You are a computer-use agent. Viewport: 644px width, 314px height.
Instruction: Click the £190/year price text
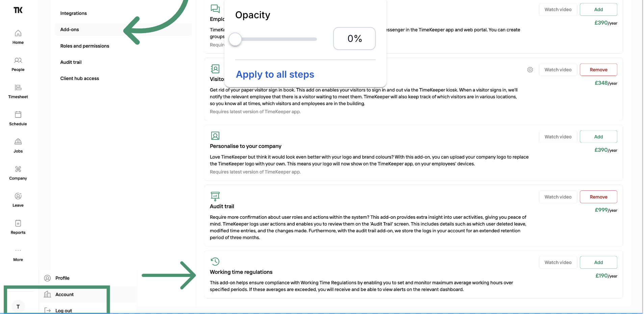click(606, 276)
